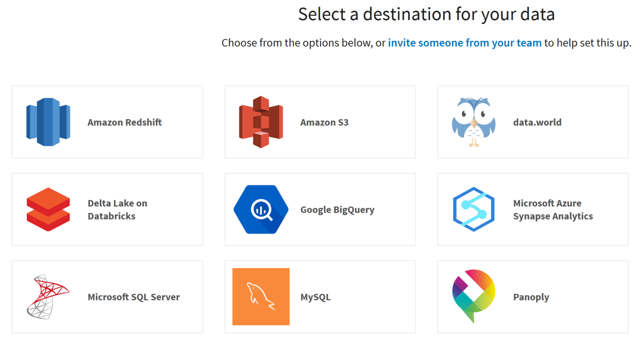The height and width of the screenshot is (340, 644).
Task: Select Microsoft Azure Synapse Analytics text
Action: (553, 209)
